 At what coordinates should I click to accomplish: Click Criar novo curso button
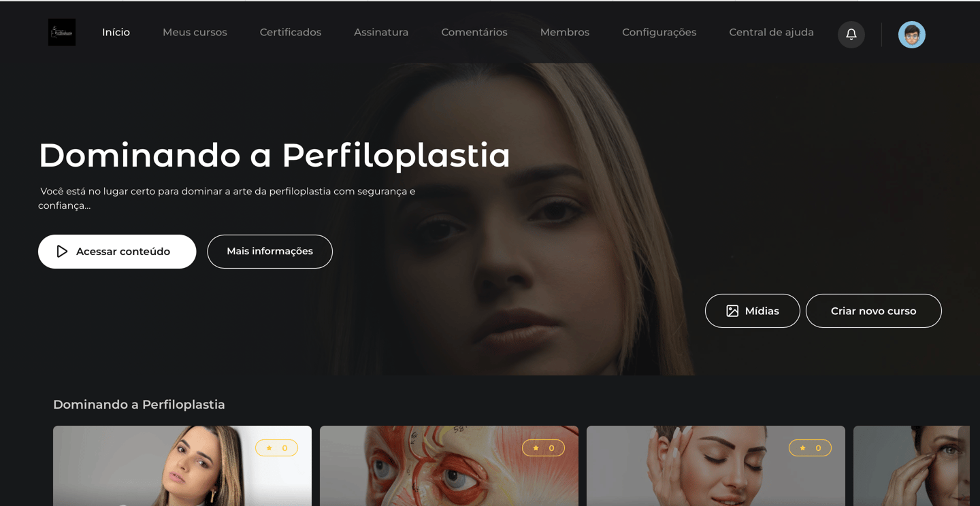873,311
